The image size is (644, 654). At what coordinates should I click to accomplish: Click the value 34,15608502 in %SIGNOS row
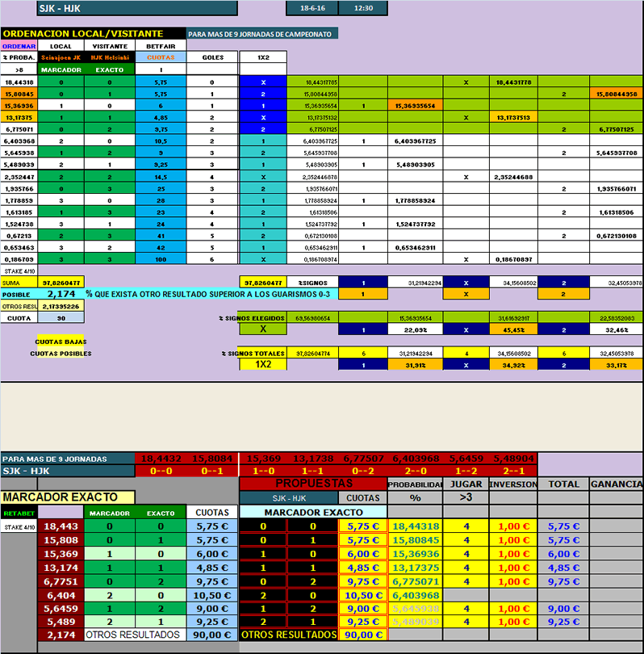(x=513, y=283)
